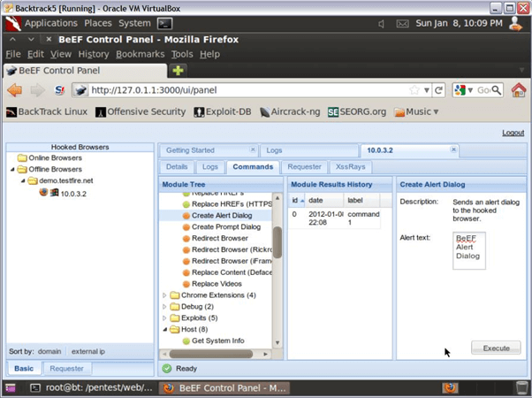
Task: Open the Bookmarks menu
Action: coord(140,54)
